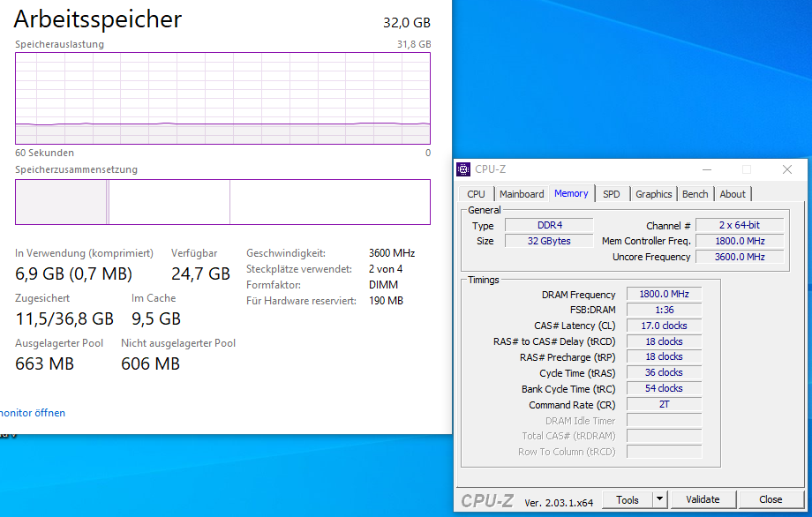This screenshot has width=812, height=517.
Task: Click the Im Cache value 9,5 GB
Action: (x=156, y=318)
